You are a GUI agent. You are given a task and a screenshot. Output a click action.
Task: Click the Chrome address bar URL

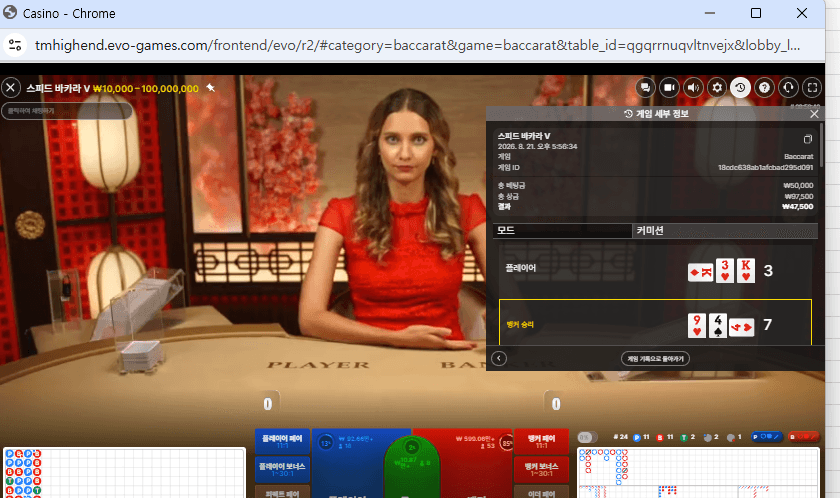pyautogui.click(x=417, y=46)
